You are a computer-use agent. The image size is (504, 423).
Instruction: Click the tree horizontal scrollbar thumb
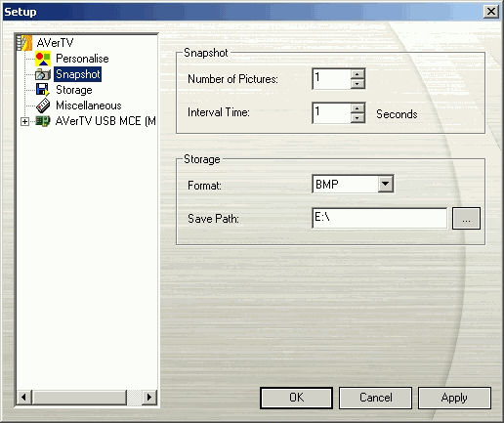point(79,398)
